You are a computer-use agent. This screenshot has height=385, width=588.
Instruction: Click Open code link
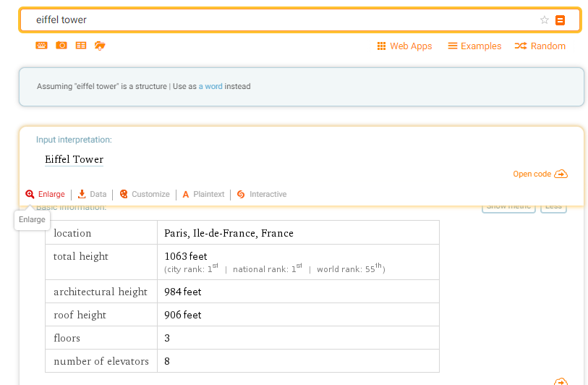click(540, 174)
